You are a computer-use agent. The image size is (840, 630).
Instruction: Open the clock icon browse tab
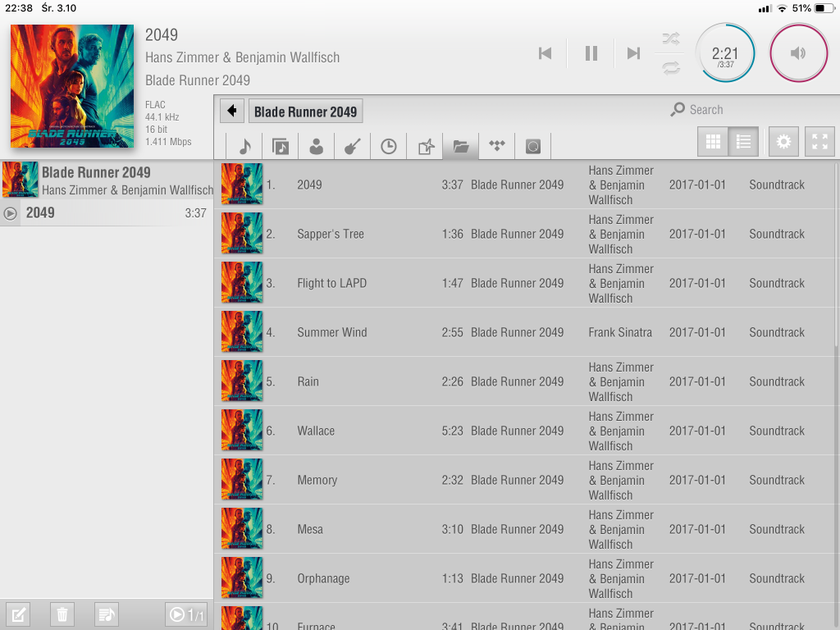(388, 146)
